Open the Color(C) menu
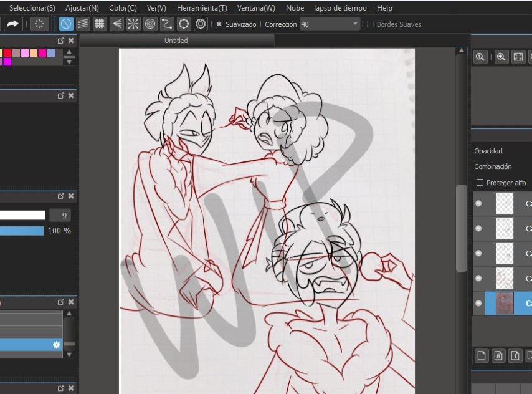The height and width of the screenshot is (394, 532). [123, 8]
